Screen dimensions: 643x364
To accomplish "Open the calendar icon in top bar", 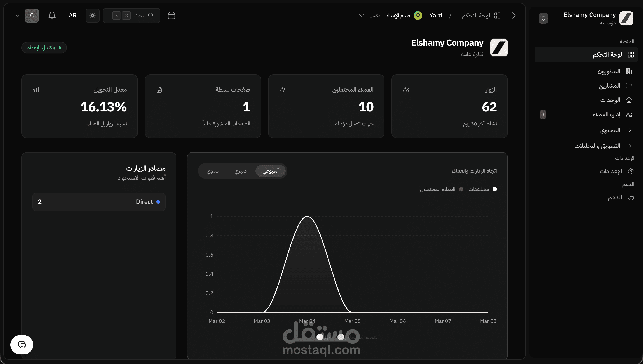I will point(171,16).
